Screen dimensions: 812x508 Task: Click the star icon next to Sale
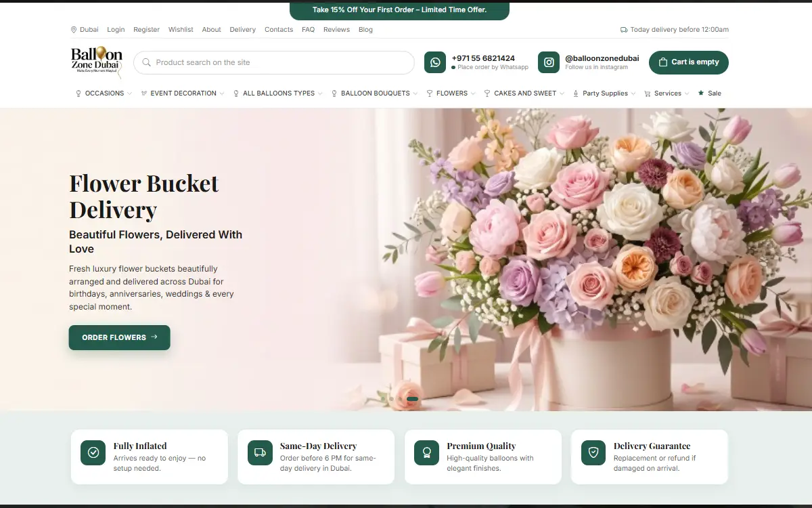pyautogui.click(x=701, y=93)
